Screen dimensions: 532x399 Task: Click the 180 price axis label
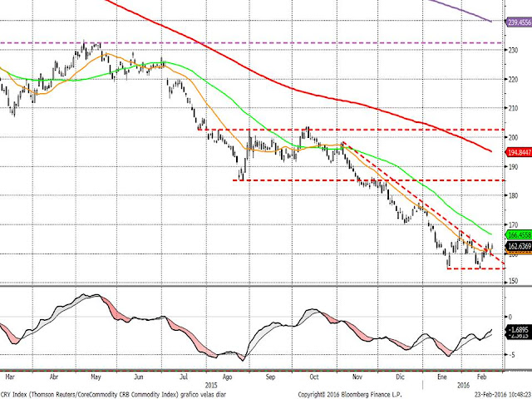coord(513,195)
